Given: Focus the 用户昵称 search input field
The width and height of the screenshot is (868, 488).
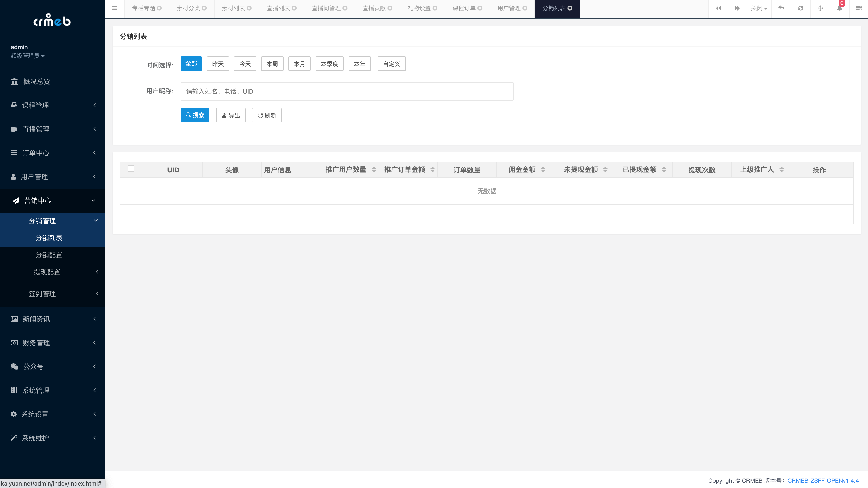Looking at the screenshot, I should coord(347,91).
